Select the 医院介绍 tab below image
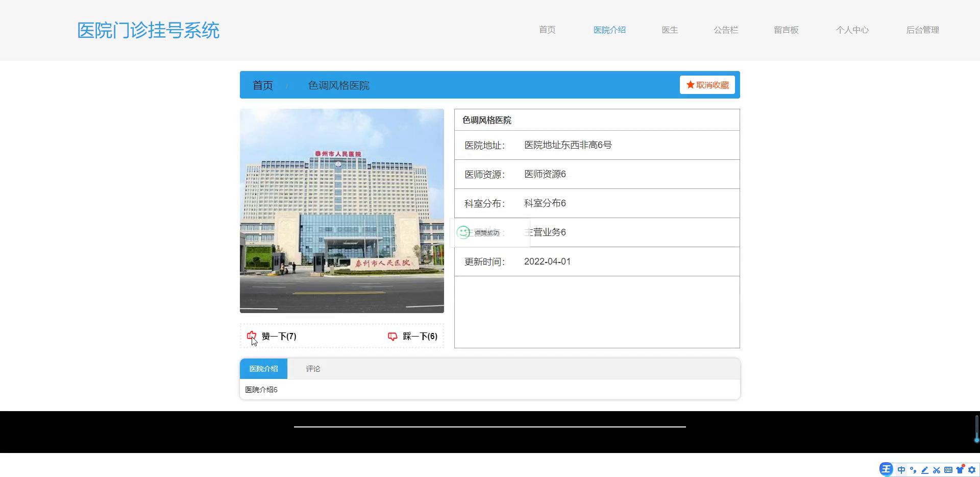The height and width of the screenshot is (477, 980). click(263, 369)
